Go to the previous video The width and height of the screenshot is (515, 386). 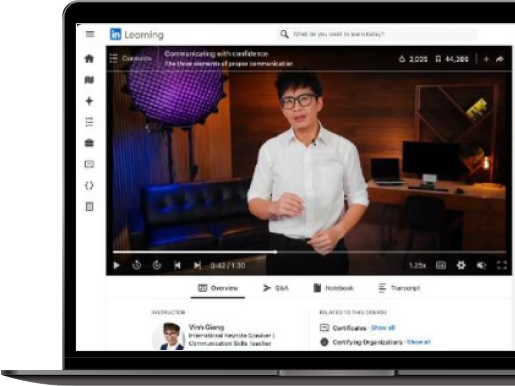177,265
